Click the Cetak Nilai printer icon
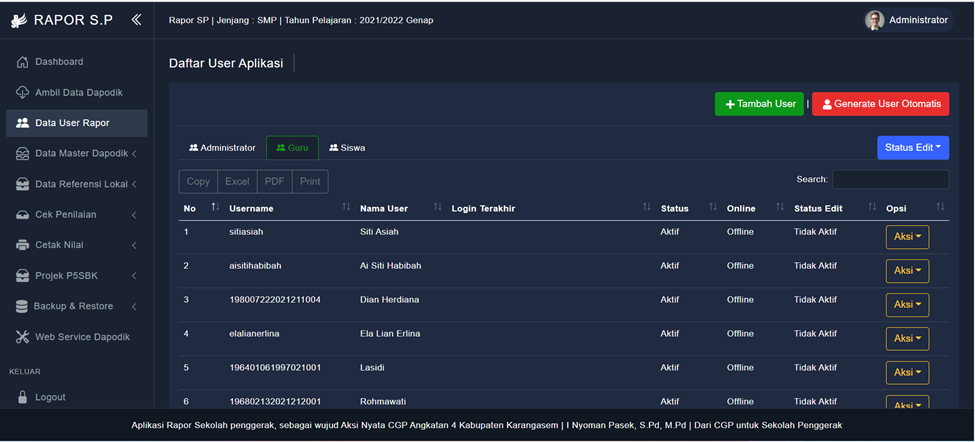 [x=23, y=245]
